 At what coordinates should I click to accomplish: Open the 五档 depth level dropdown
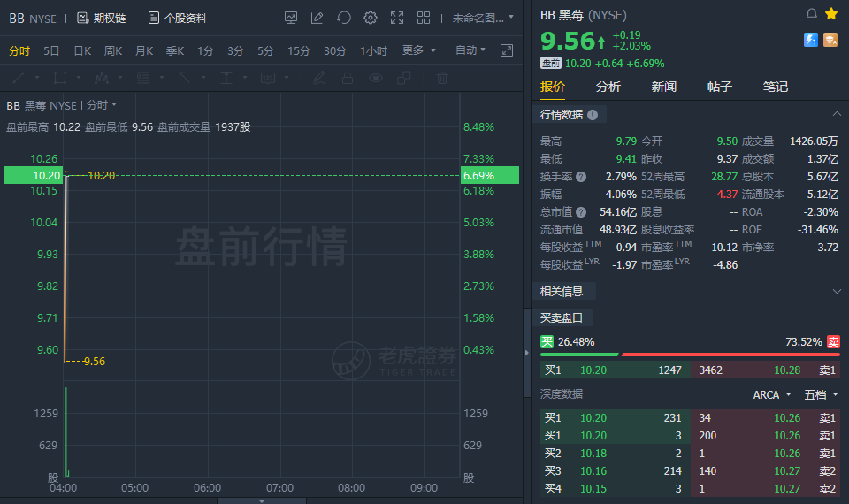coord(821,394)
